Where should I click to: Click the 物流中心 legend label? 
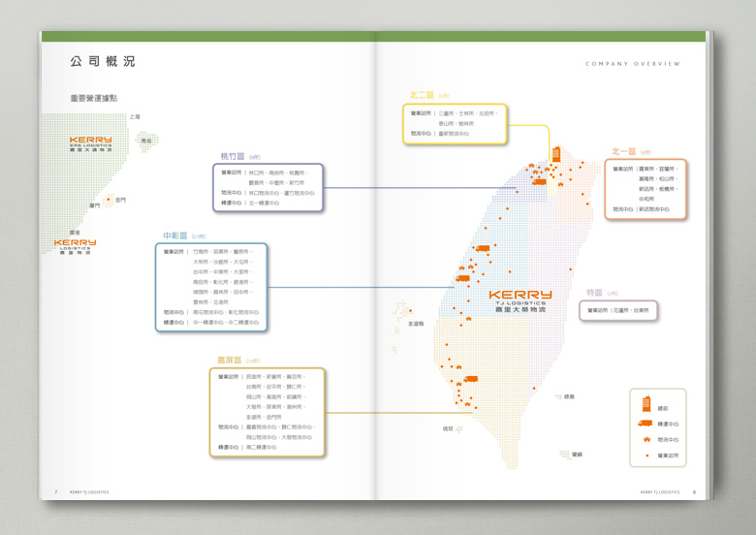click(x=668, y=440)
